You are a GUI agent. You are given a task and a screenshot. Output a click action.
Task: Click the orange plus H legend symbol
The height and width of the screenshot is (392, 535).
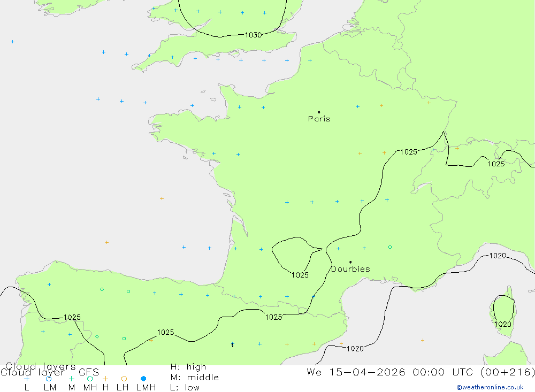105,379
